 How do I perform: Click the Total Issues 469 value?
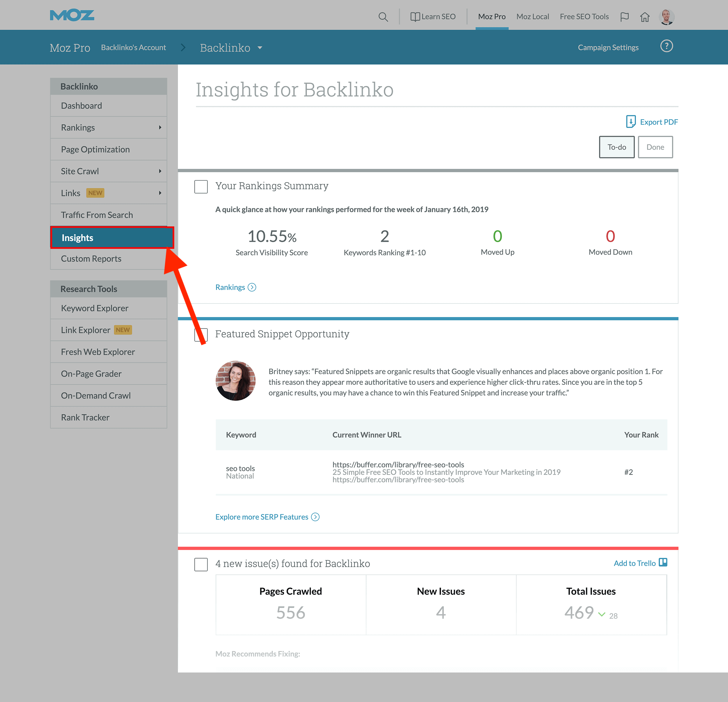click(579, 613)
